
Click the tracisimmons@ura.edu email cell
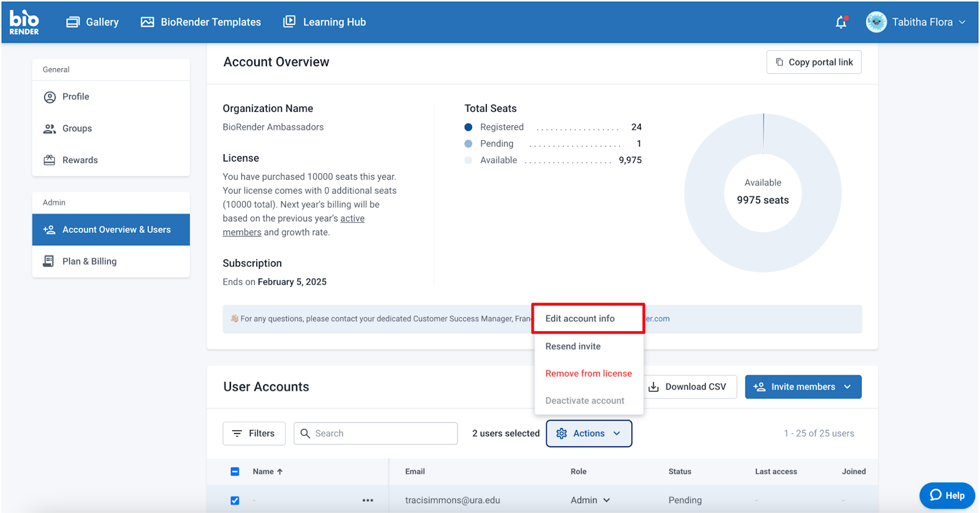[453, 500]
